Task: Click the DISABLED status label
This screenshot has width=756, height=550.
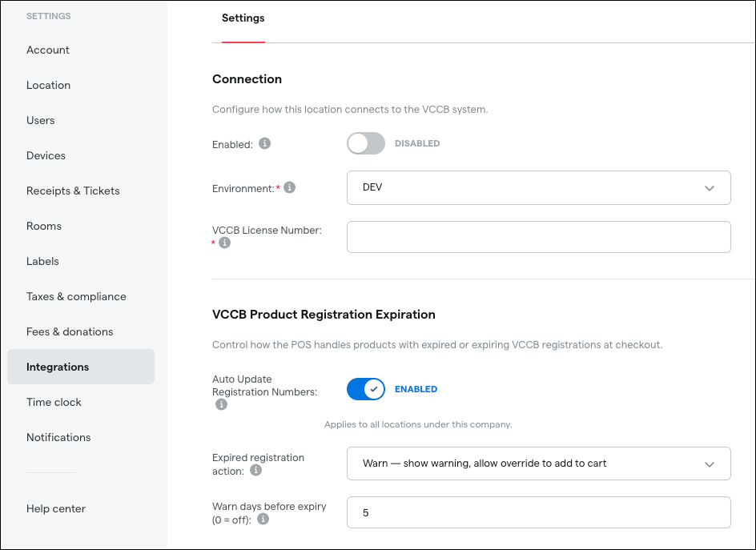Action: 417,143
